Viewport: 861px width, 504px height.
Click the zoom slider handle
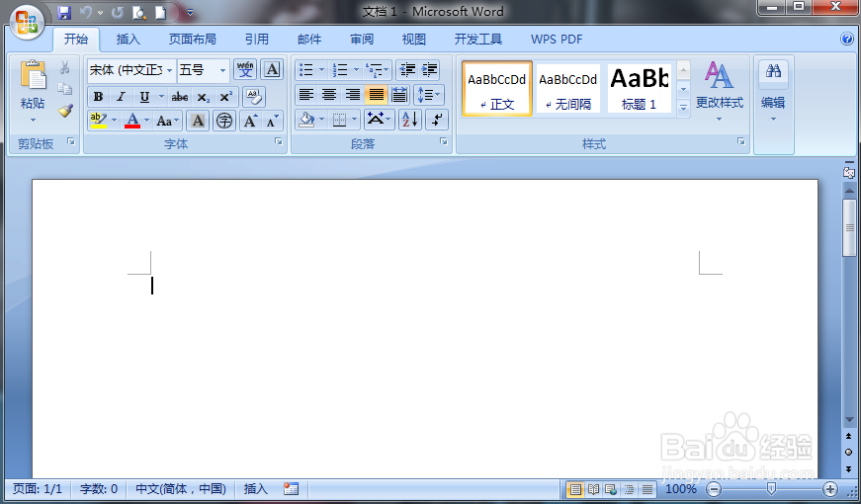[771, 488]
